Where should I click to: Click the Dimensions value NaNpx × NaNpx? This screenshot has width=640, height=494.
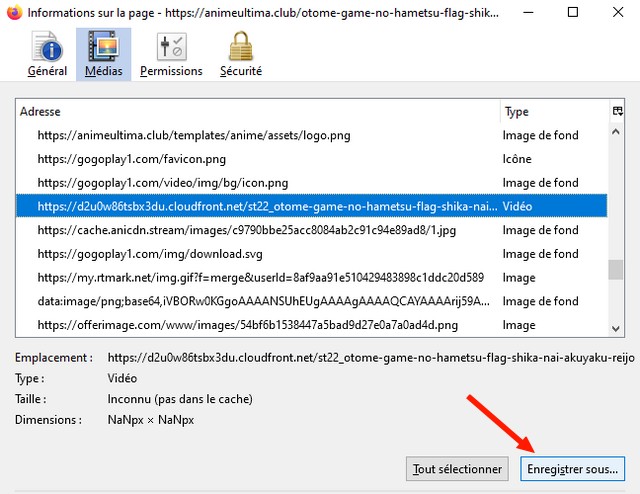[151, 420]
